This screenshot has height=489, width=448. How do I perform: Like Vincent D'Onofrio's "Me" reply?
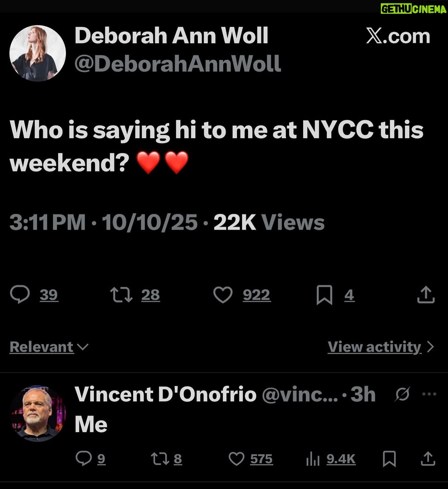[x=236, y=459]
